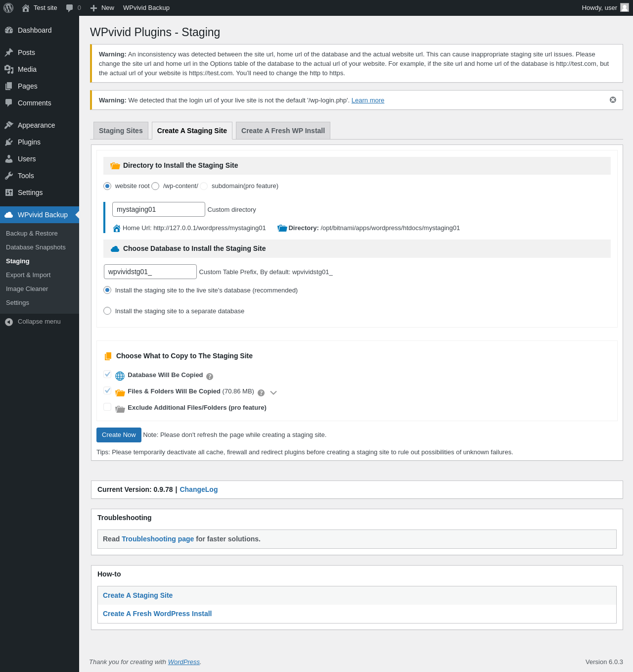
Task: Choose install to a separate database radio
Action: point(107,311)
